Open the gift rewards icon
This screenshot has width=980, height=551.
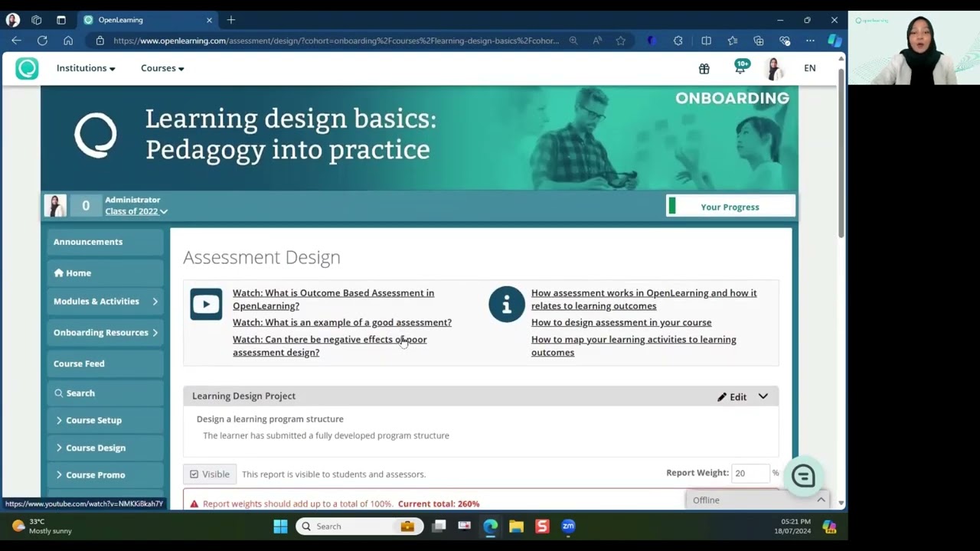704,68
